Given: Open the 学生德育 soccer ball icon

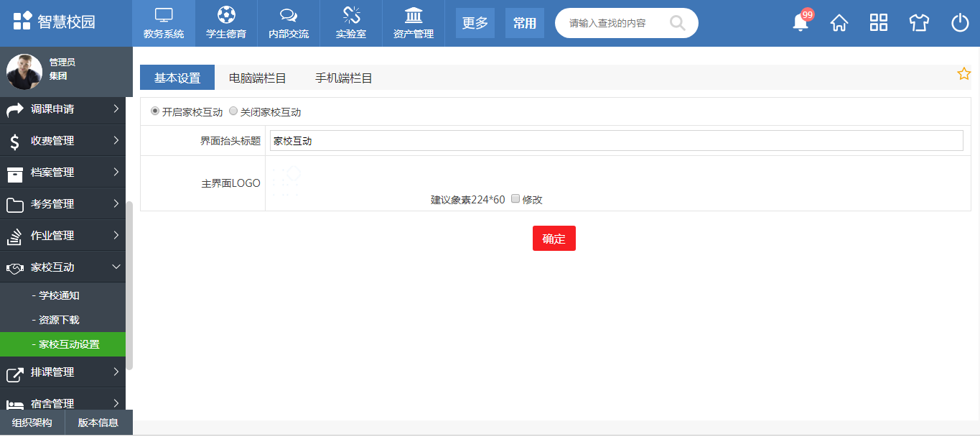Looking at the screenshot, I should pyautogui.click(x=226, y=15).
